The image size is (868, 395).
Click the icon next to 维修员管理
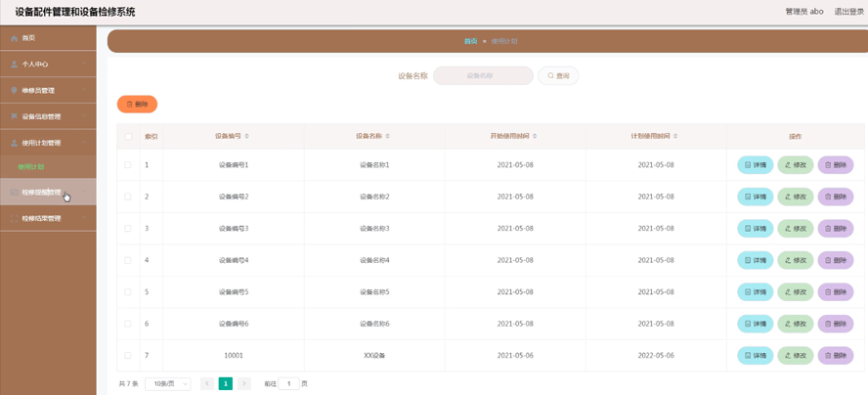click(x=14, y=91)
